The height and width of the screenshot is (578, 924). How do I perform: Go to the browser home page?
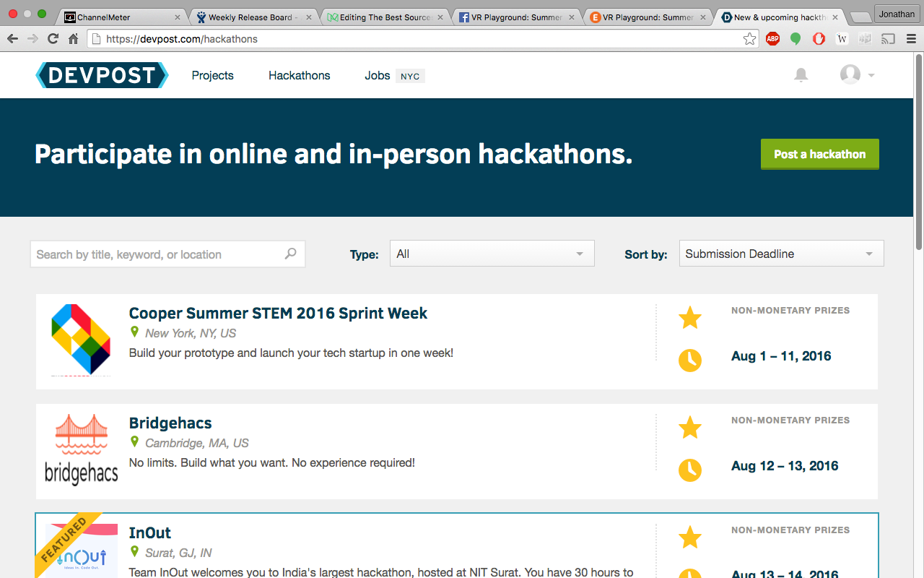73,39
